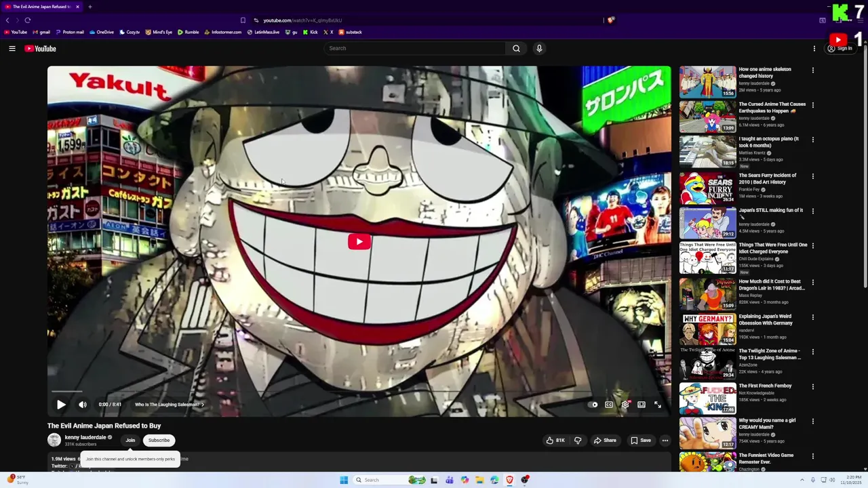Open File Explorer from the taskbar
The height and width of the screenshot is (488, 868).
(x=479, y=480)
